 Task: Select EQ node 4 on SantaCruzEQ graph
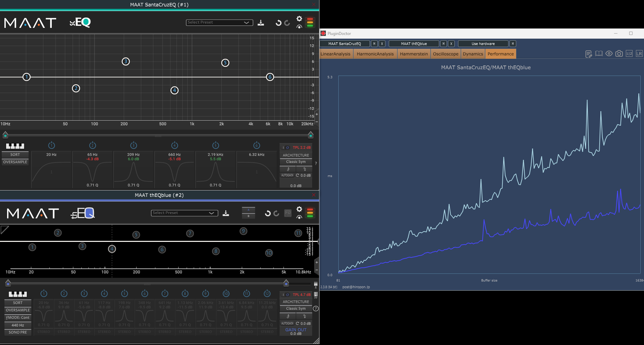pos(175,90)
